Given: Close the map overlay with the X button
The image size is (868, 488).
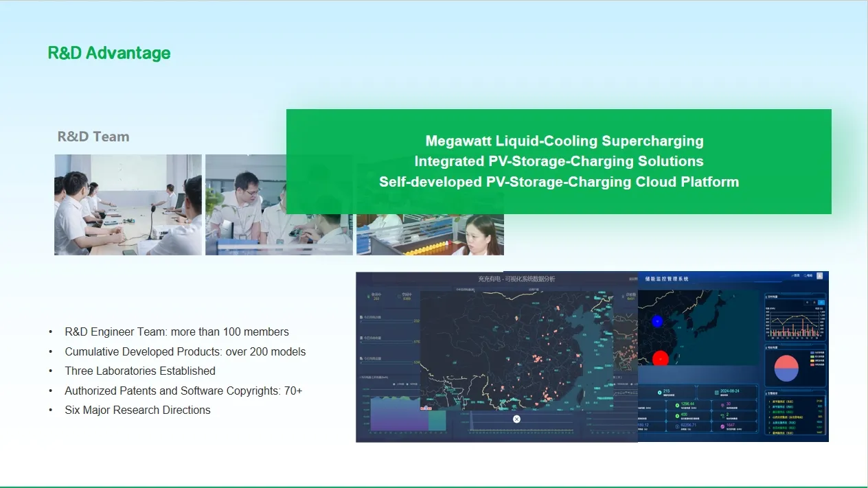Looking at the screenshot, I should tap(516, 419).
